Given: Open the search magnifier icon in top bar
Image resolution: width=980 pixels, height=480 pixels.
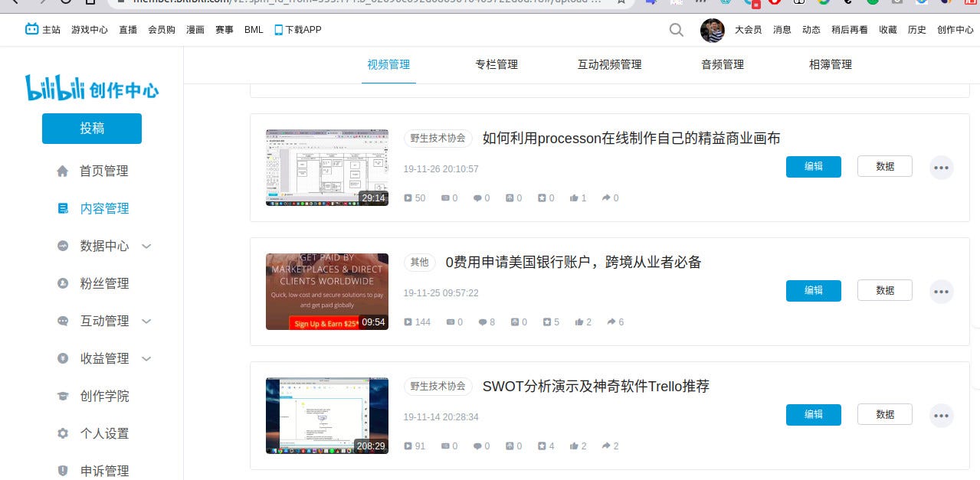Looking at the screenshot, I should point(676,30).
